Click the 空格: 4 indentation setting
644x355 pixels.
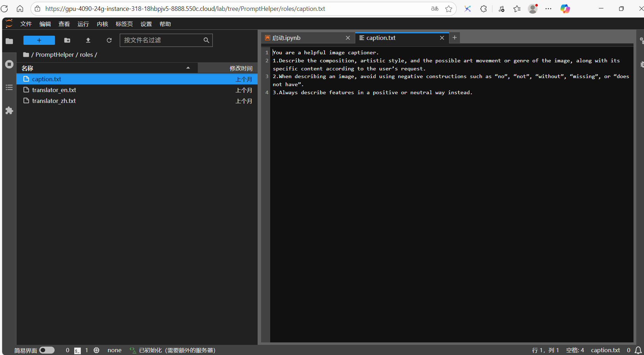coord(575,350)
